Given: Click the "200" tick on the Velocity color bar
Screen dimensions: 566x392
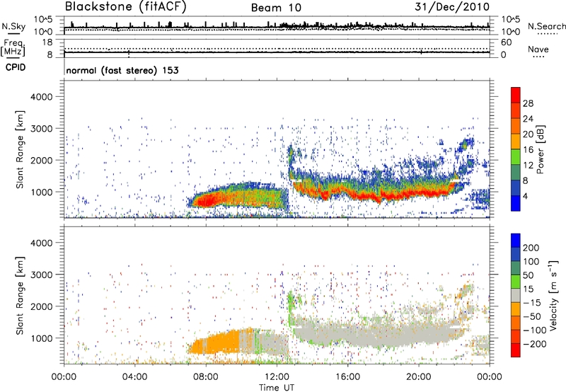Looking at the screenshot, I should [x=531, y=248].
